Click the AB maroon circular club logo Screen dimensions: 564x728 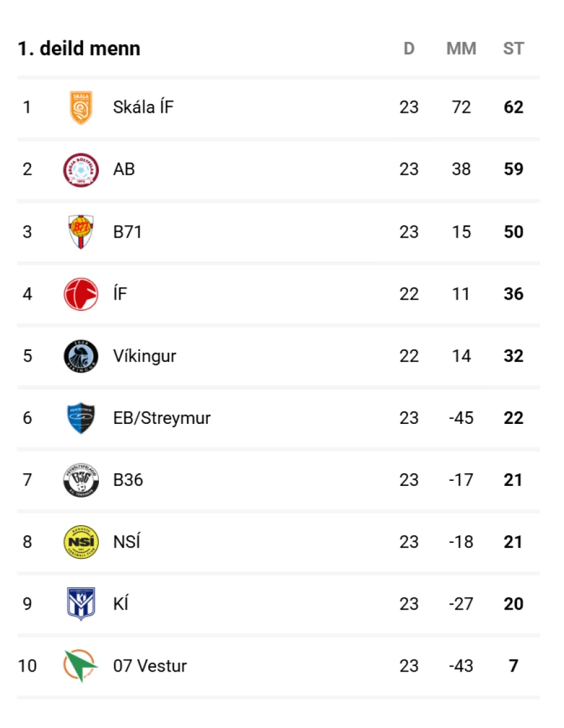coord(80,170)
